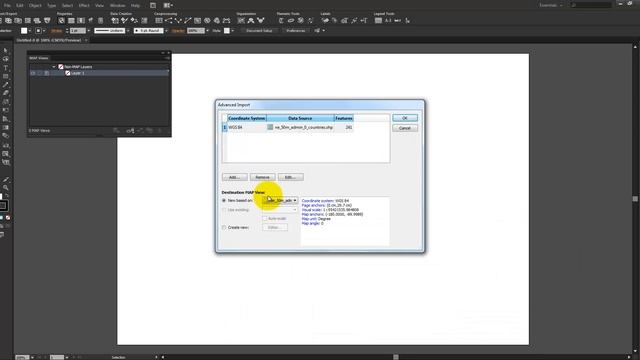Viewport: 640px width, 360px height.
Task: Toggle visibility eye for Layer 1
Action: click(x=33, y=73)
